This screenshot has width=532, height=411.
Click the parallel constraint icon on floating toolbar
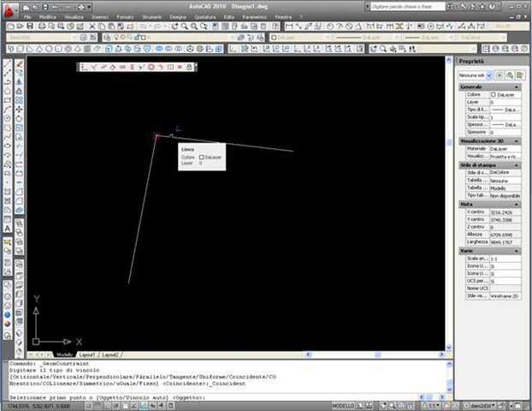(x=103, y=67)
